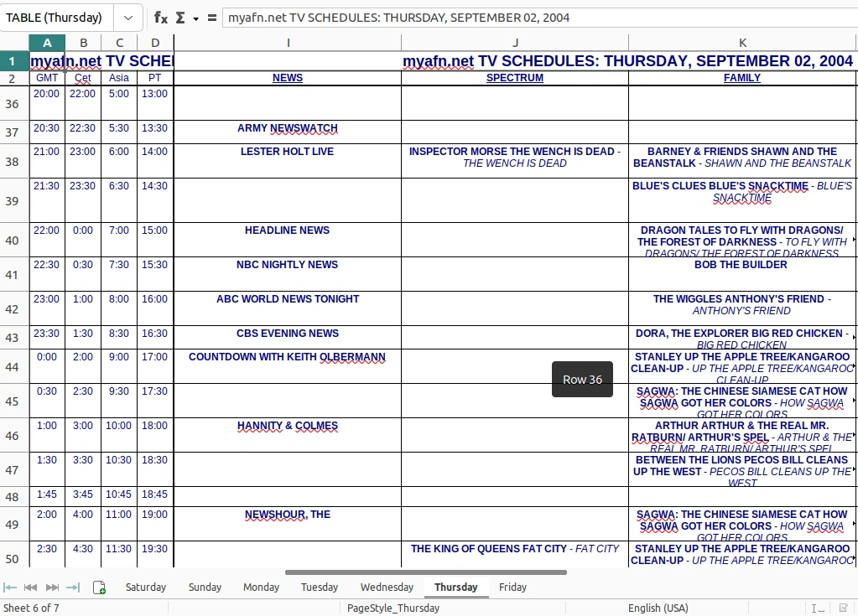
Task: Select the NBC NIGHTLY NEWS cell
Action: pos(288,274)
